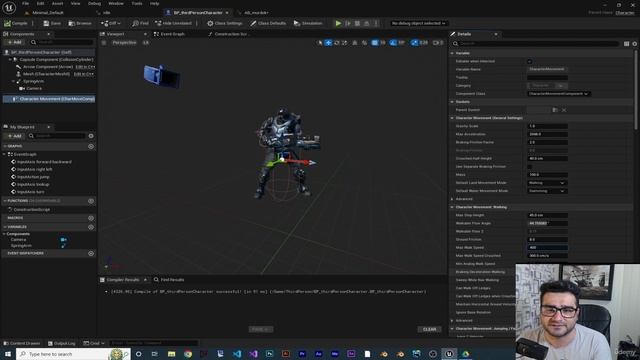
Task: Click the green Play button
Action: click(338, 23)
